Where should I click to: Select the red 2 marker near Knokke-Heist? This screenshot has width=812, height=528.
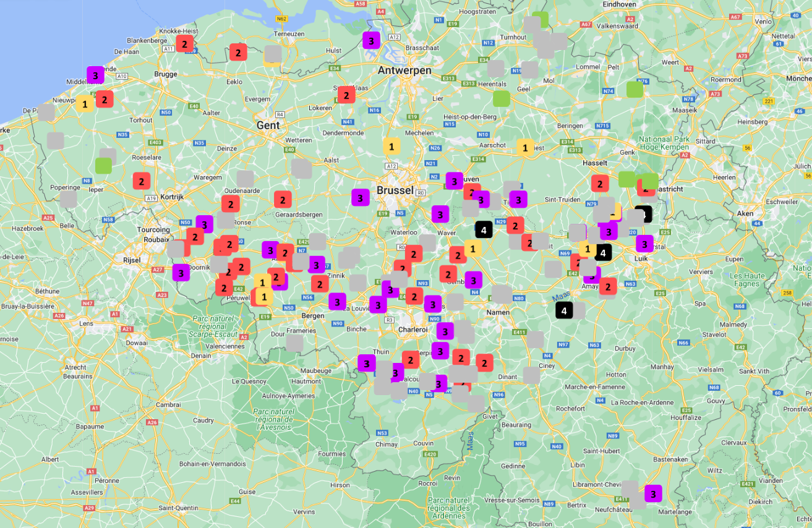click(x=184, y=43)
